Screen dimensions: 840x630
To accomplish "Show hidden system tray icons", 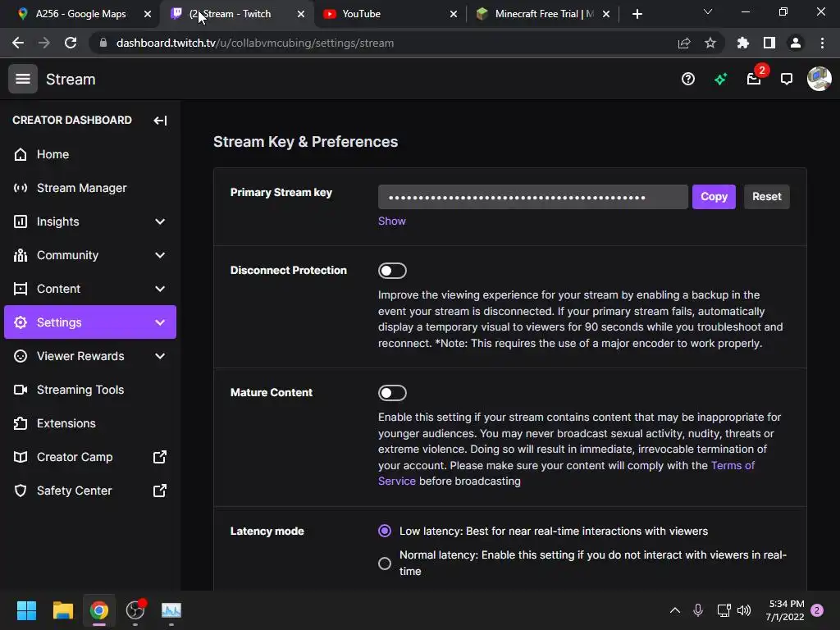I will coord(675,610).
